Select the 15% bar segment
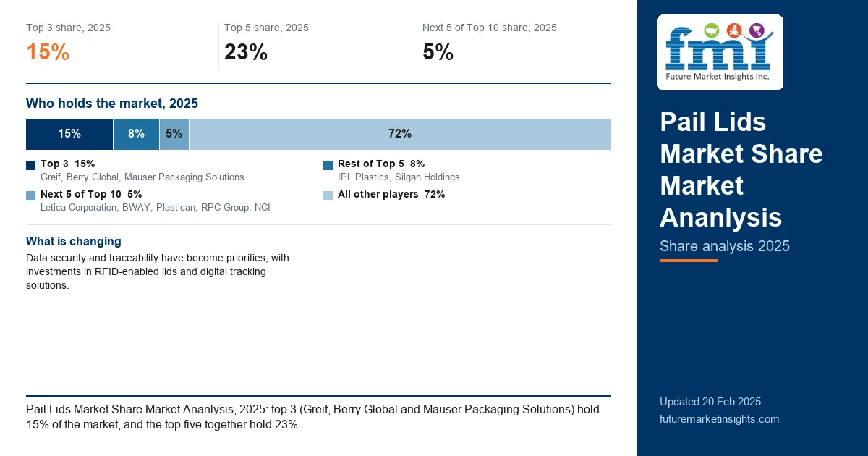Screen dimensions: 868x456 coord(69,134)
